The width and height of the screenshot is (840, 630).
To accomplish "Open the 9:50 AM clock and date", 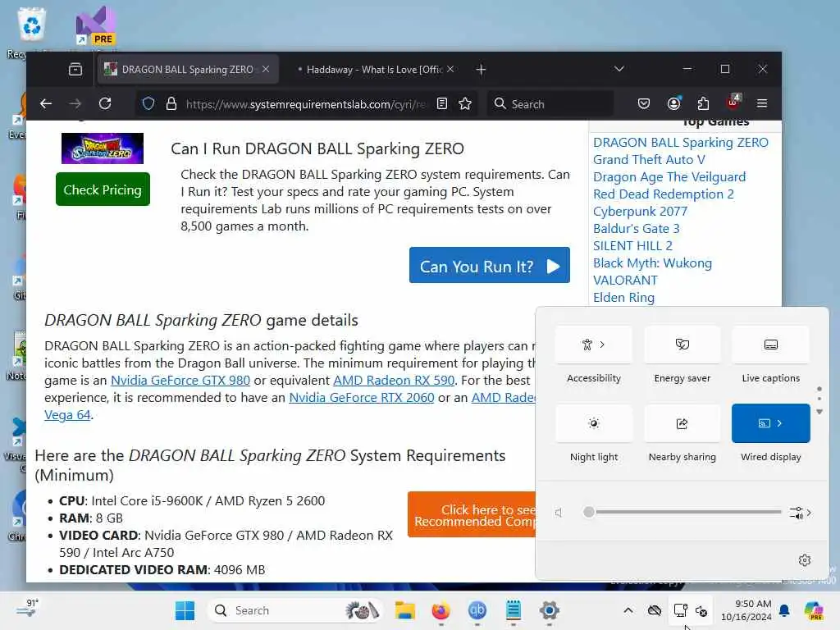I will click(x=746, y=610).
